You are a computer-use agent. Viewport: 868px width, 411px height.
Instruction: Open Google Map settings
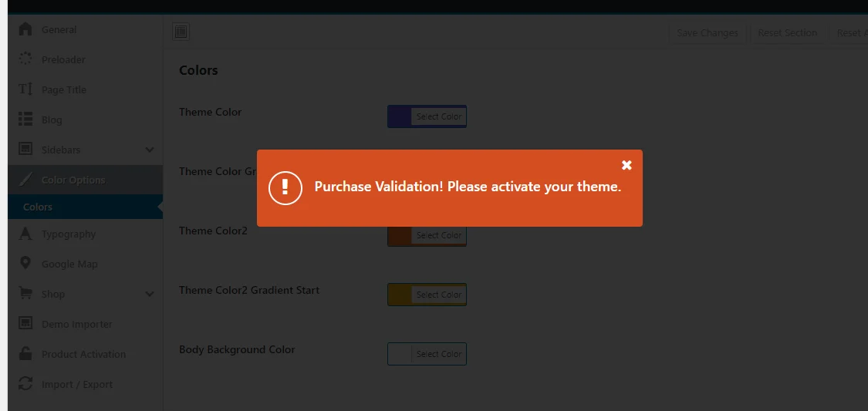pos(85,264)
